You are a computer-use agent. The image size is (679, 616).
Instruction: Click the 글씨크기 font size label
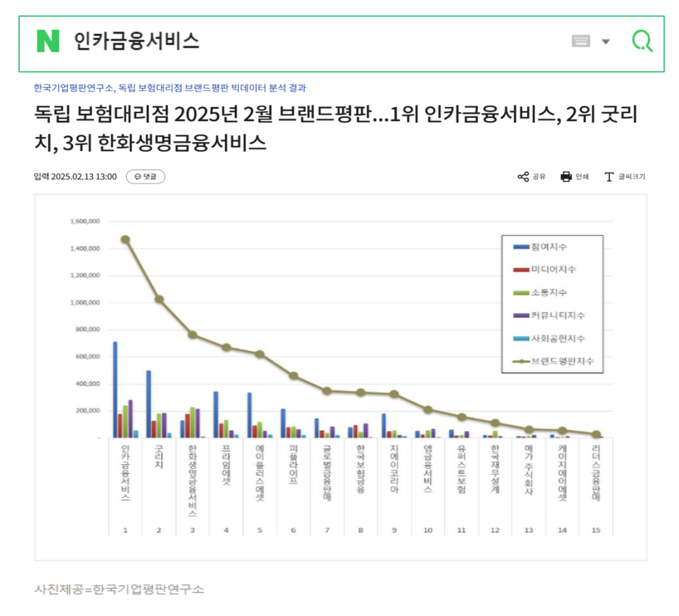(x=632, y=177)
